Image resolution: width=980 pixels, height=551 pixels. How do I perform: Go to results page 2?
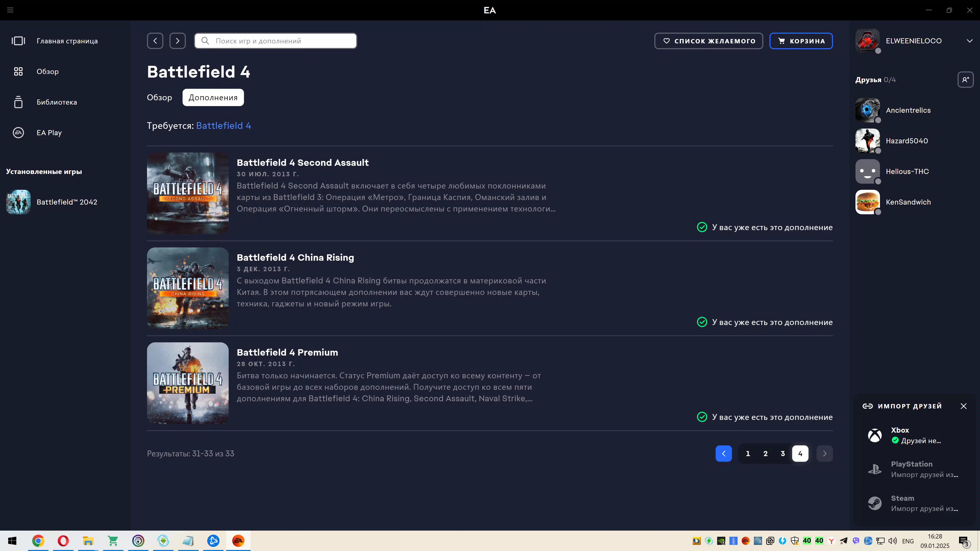coord(765,453)
